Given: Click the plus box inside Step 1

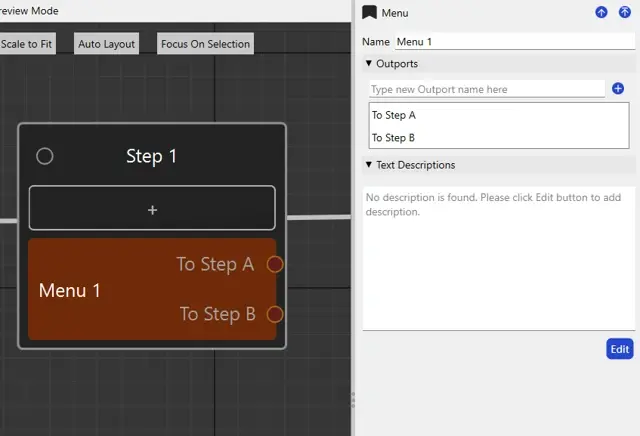Looking at the screenshot, I should [x=152, y=208].
